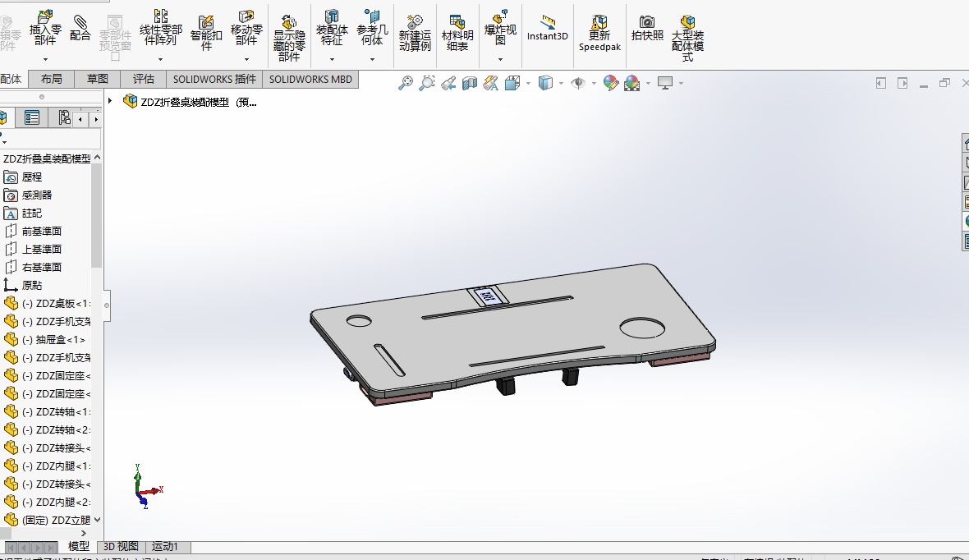Click the previous view icon in view toolbar
The height and width of the screenshot is (560, 969).
pos(448,83)
